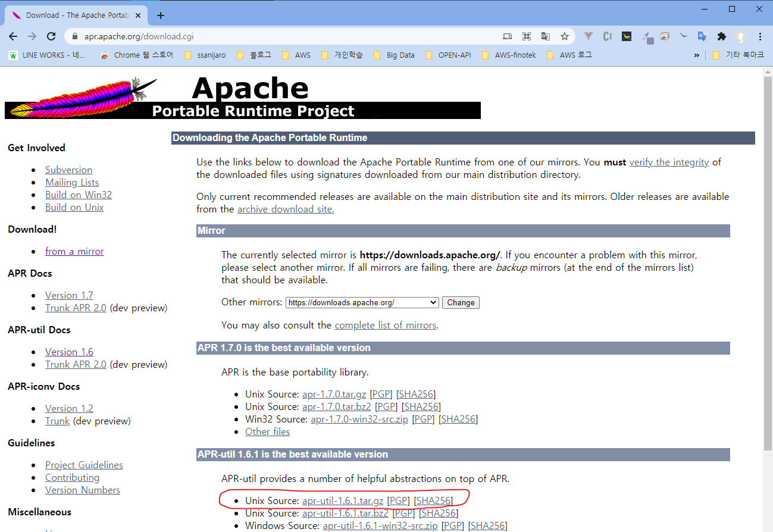
Task: Click the gray 'C' extension icon
Action: pyautogui.click(x=608, y=36)
